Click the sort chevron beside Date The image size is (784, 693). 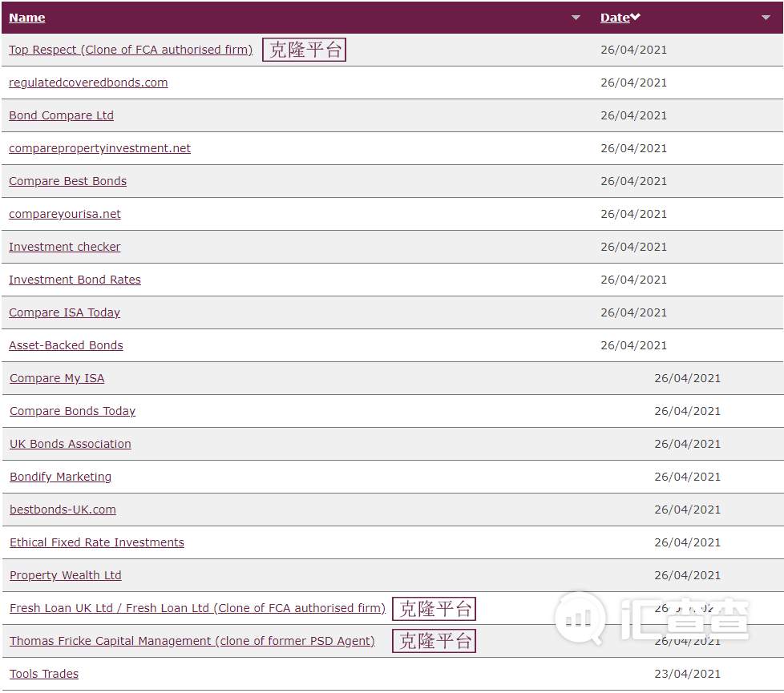635,17
